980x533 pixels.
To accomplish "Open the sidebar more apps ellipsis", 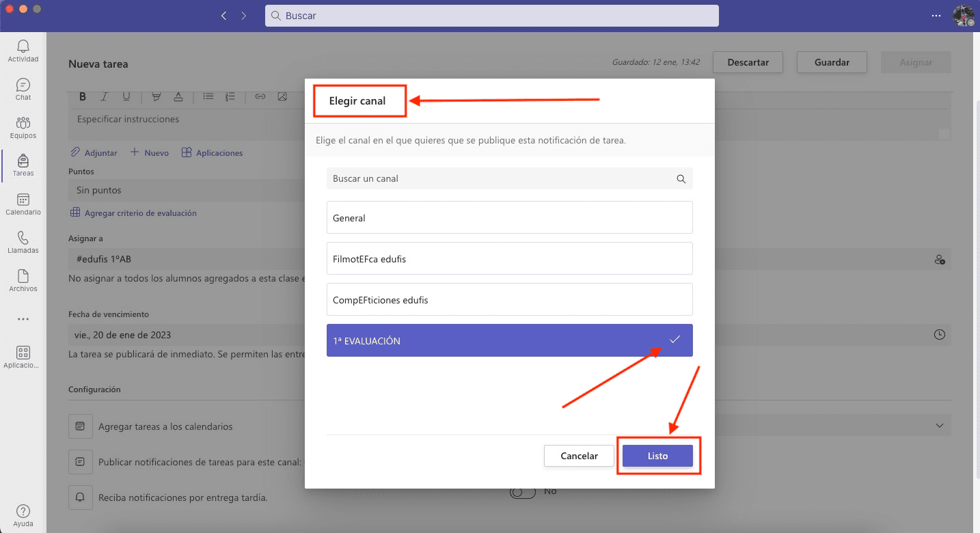I will 23,319.
